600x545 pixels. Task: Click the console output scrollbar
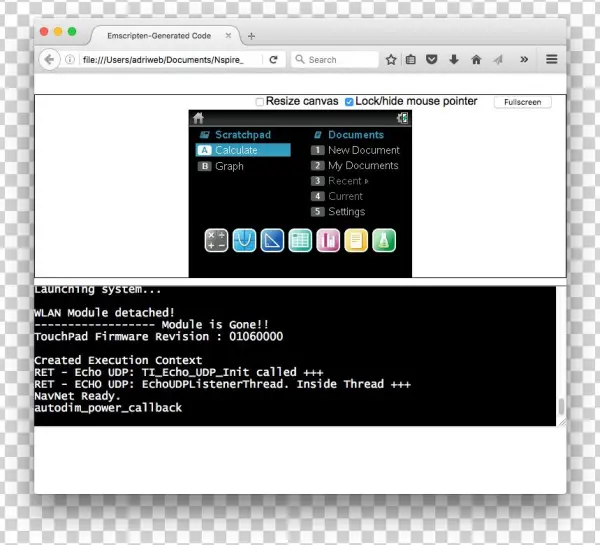click(561, 406)
